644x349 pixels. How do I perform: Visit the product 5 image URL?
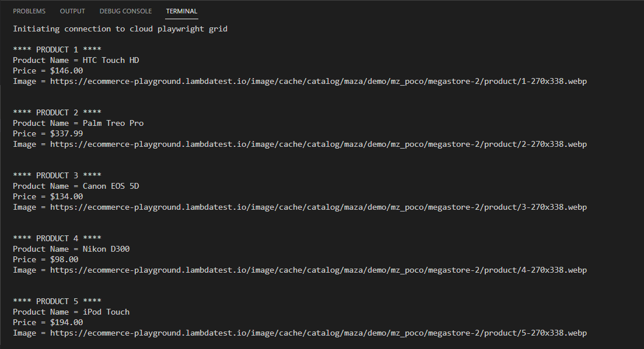pyautogui.click(x=318, y=333)
